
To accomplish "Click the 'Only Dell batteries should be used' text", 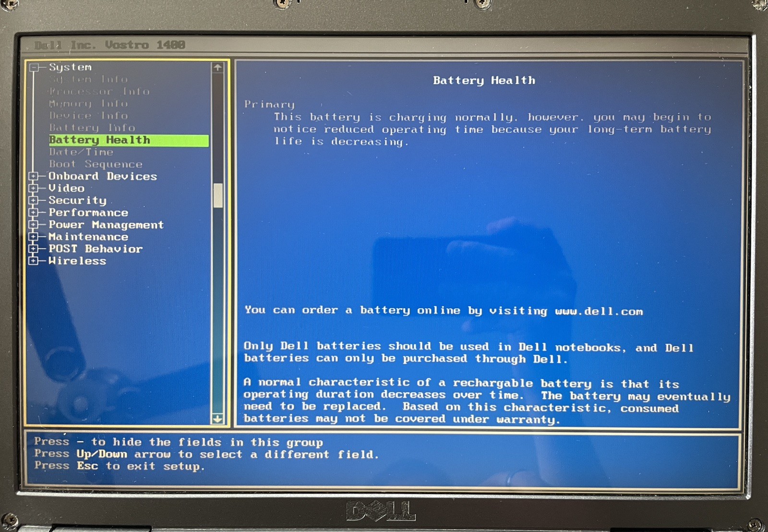I will [468, 353].
